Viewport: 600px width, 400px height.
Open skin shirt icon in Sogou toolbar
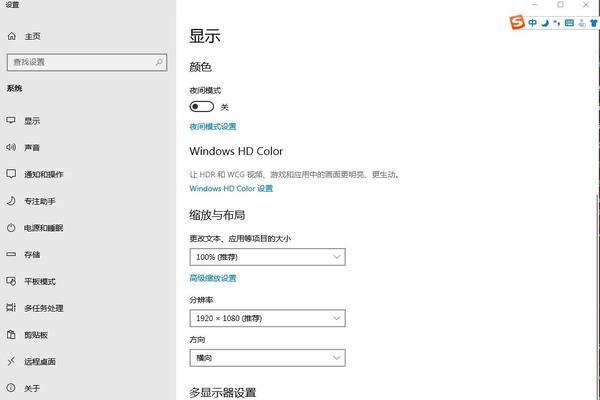point(593,23)
